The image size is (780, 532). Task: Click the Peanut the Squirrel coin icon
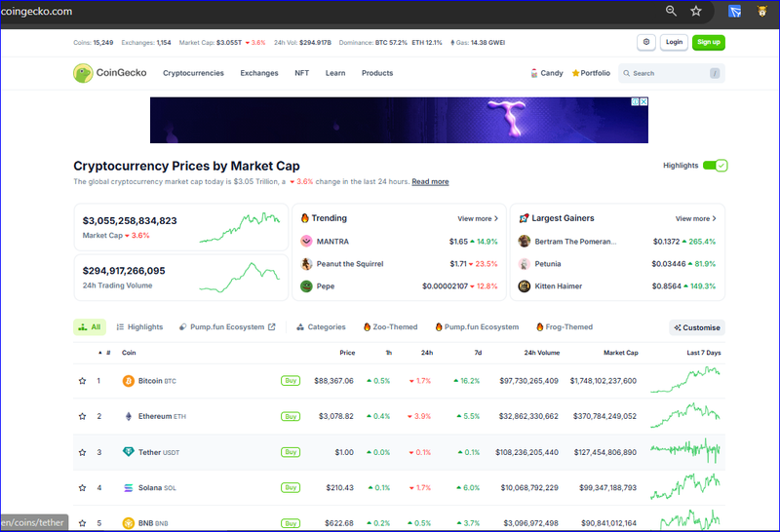[x=306, y=263]
